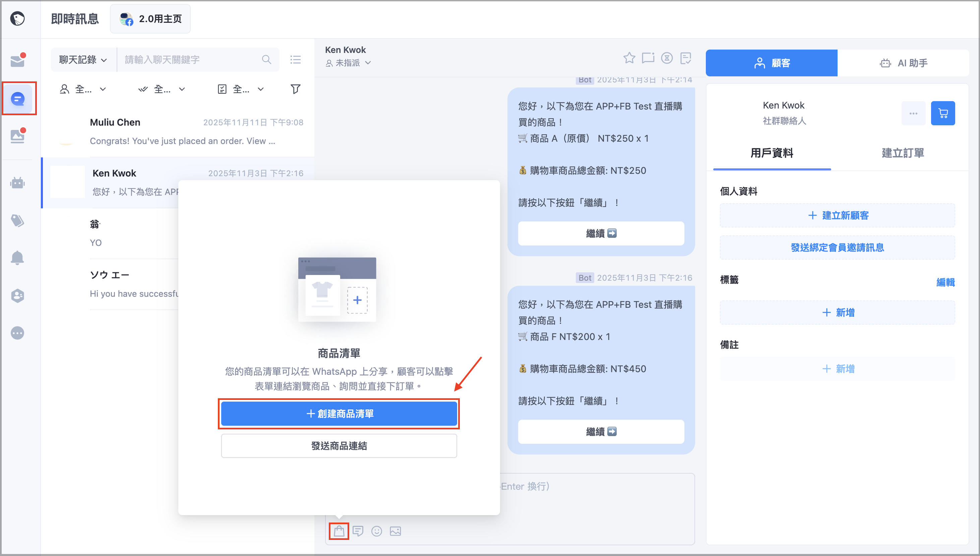Expand the task status filter dropdown

pos(241,89)
